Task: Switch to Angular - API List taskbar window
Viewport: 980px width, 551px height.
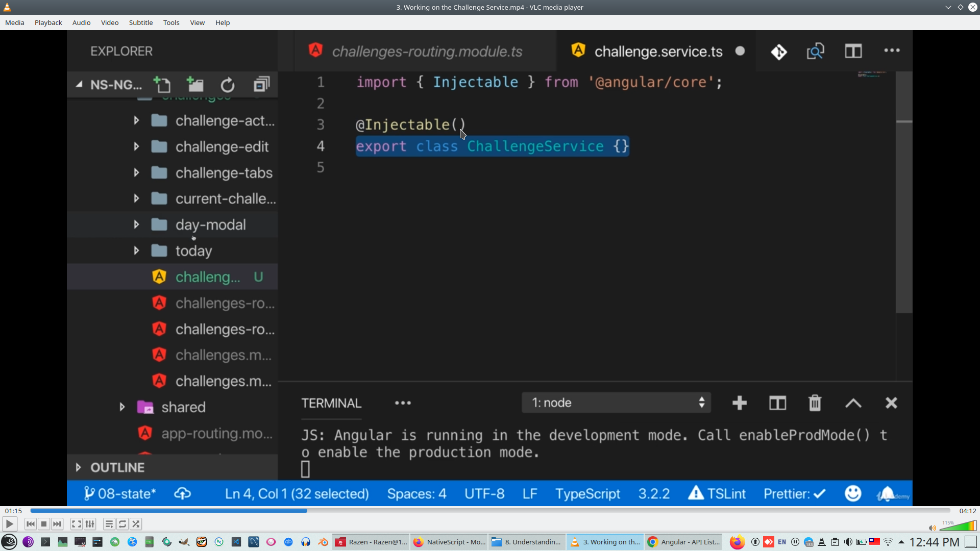Action: 684,542
